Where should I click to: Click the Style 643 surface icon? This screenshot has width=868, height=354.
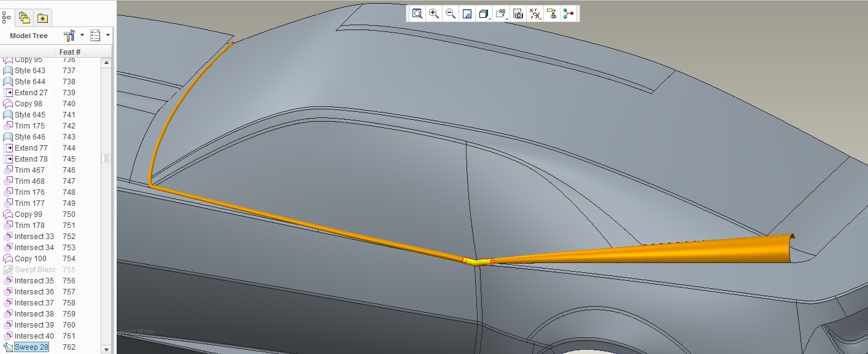tap(8, 71)
